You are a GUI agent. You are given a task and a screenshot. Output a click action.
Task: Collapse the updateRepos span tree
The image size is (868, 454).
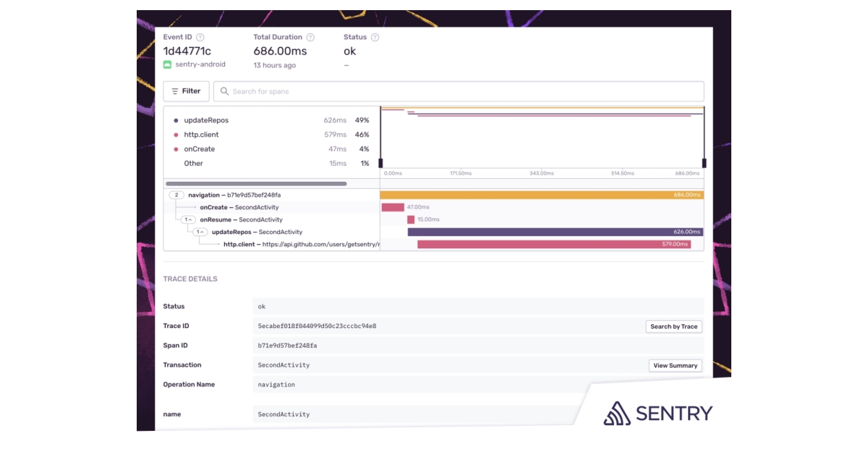click(200, 232)
